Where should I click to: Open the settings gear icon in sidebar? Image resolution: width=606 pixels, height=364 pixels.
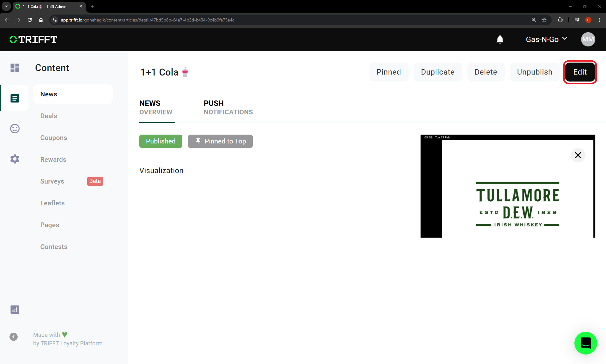click(15, 159)
